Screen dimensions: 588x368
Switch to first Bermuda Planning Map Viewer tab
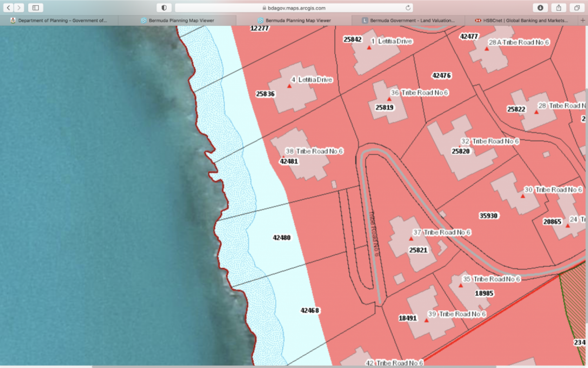click(x=177, y=20)
